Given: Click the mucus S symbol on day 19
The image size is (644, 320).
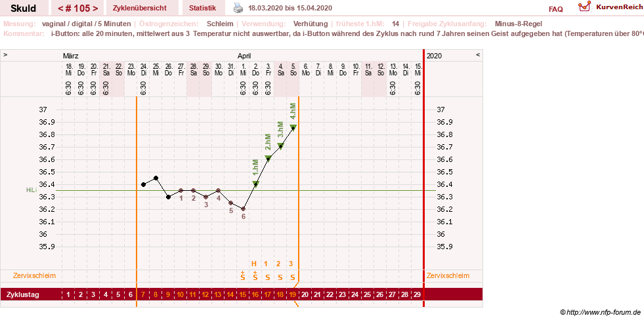Looking at the screenshot, I should tap(293, 277).
